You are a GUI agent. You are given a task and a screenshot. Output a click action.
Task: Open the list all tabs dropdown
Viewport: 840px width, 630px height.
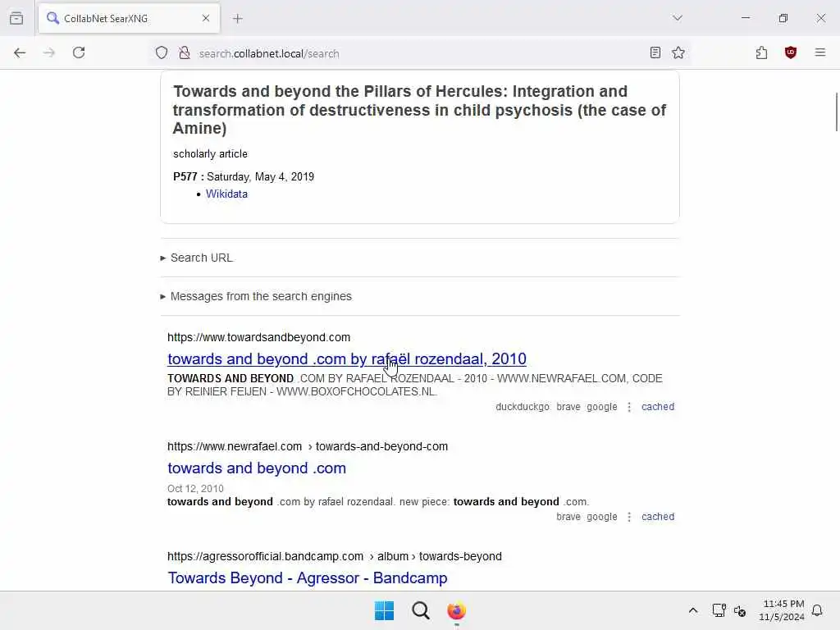678,18
